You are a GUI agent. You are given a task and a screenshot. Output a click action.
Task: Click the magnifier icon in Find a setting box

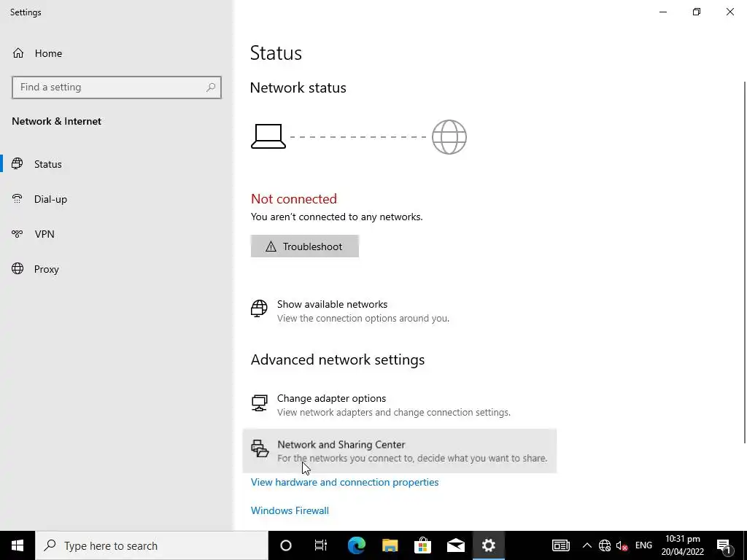[x=211, y=87]
